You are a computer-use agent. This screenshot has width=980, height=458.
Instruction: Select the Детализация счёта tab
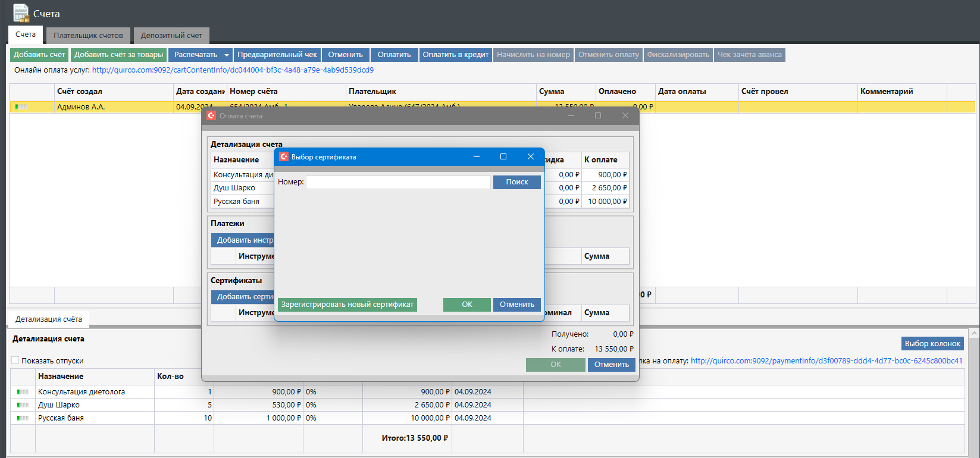click(49, 319)
